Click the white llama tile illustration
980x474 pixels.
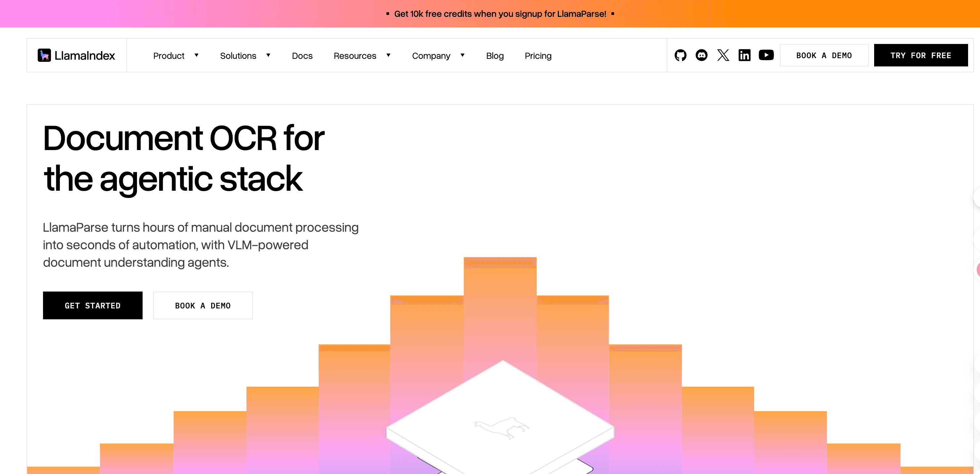[500, 417]
